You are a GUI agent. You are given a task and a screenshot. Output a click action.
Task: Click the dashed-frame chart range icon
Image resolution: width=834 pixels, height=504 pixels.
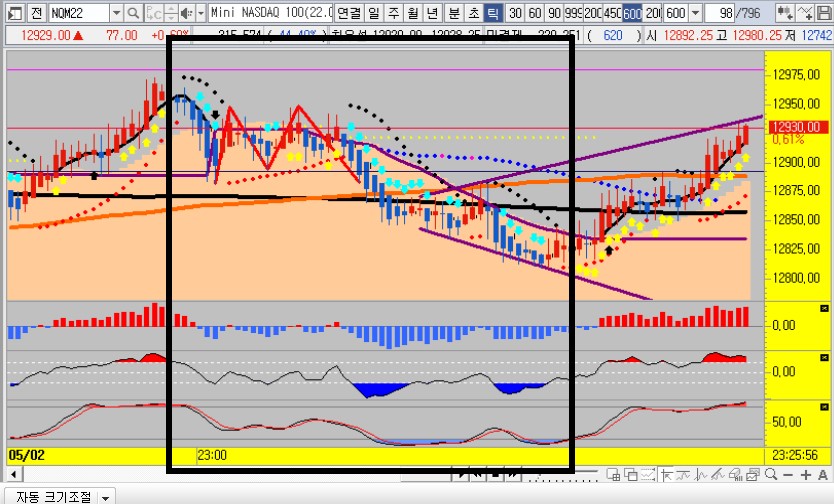point(648,474)
